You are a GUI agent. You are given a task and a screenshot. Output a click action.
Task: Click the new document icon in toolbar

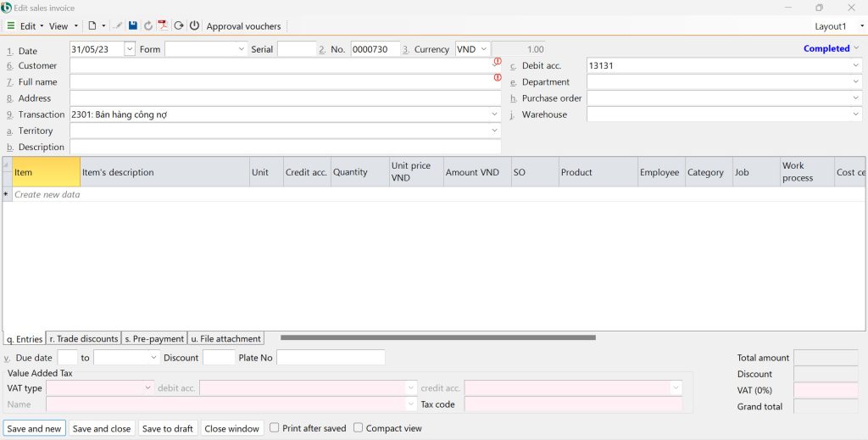92,26
